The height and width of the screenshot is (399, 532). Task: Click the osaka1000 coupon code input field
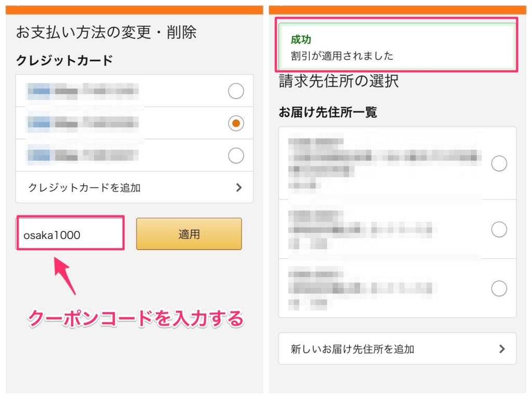coord(70,233)
